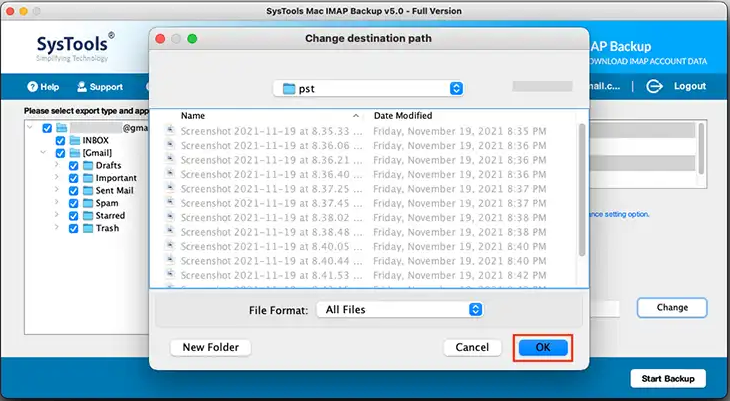Screen dimensions: 730x401
Task: Log out using the Logout link
Action: click(x=689, y=86)
